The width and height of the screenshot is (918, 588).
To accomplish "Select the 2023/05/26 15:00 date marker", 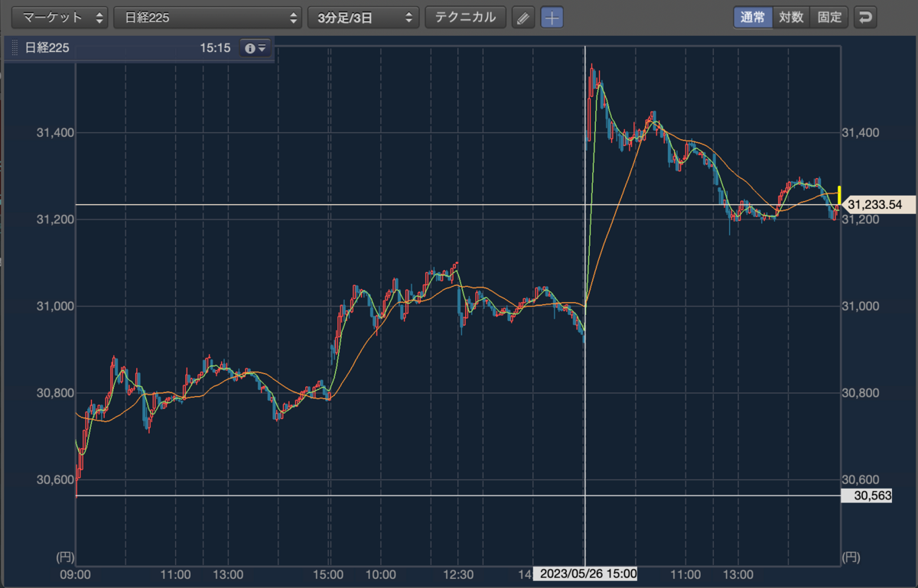I will point(585,573).
